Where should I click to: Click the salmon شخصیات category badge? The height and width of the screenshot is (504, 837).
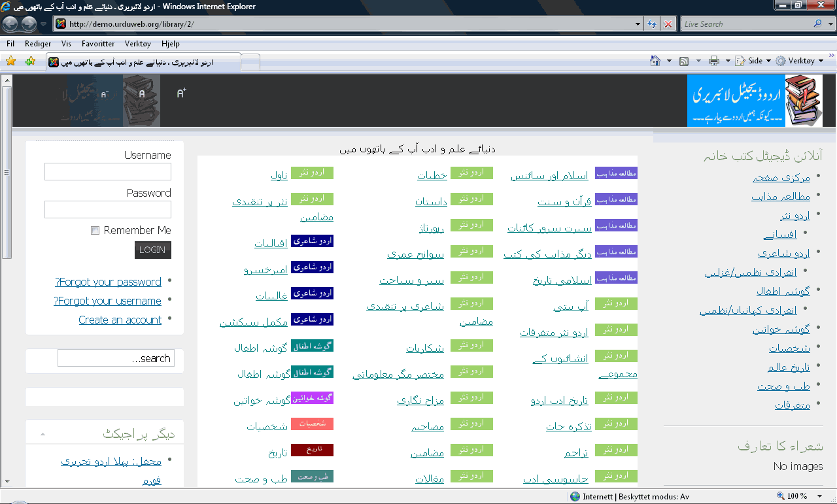coord(312,424)
